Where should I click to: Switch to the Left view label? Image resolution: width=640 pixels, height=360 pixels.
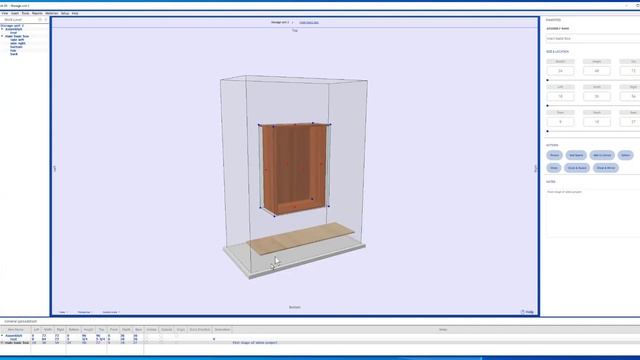point(54,168)
